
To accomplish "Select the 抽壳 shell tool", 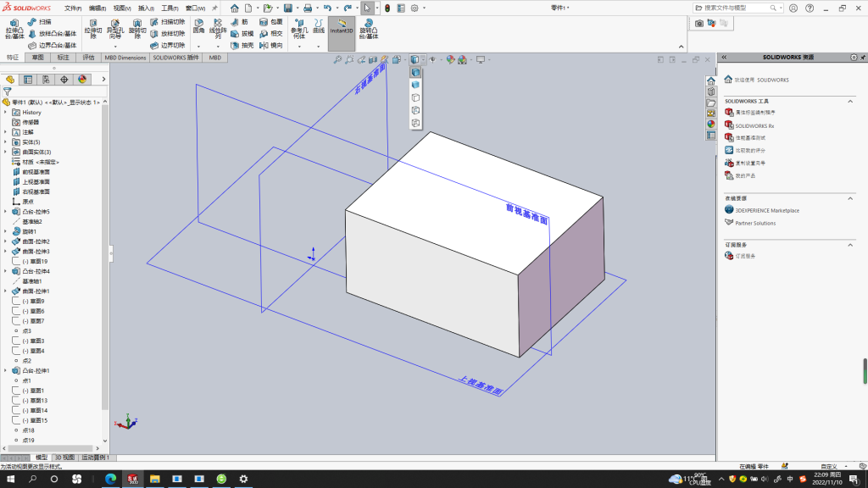I will pyautogui.click(x=242, y=46).
